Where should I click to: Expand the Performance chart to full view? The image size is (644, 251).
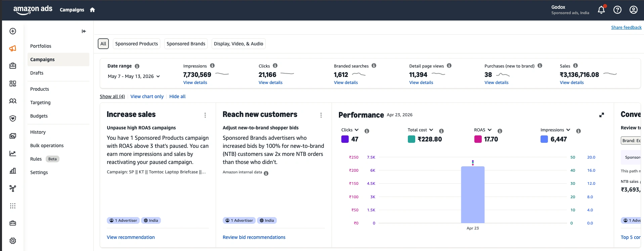[x=602, y=115]
